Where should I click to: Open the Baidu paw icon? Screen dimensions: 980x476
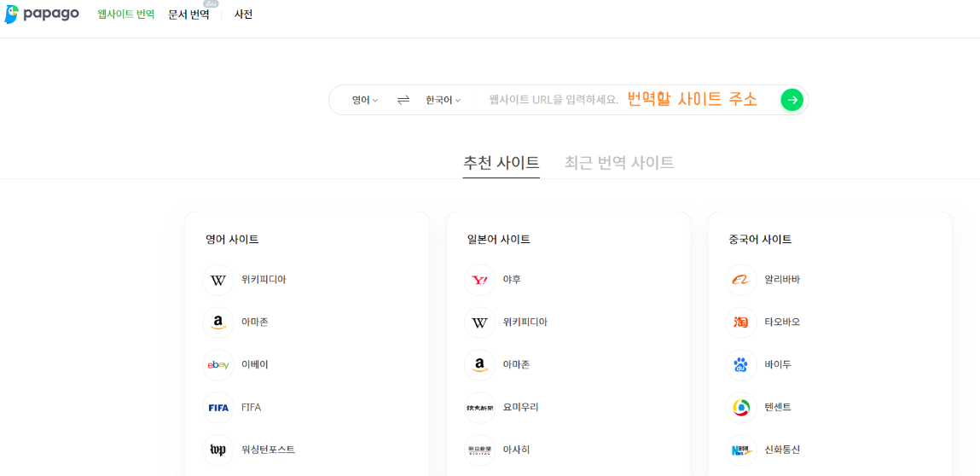741,365
